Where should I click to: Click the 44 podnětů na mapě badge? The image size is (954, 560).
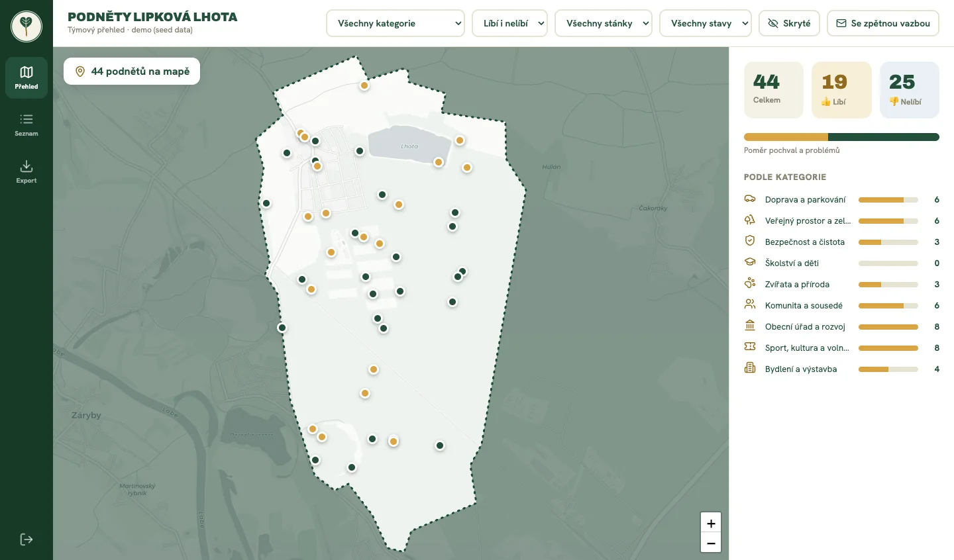pyautogui.click(x=132, y=71)
